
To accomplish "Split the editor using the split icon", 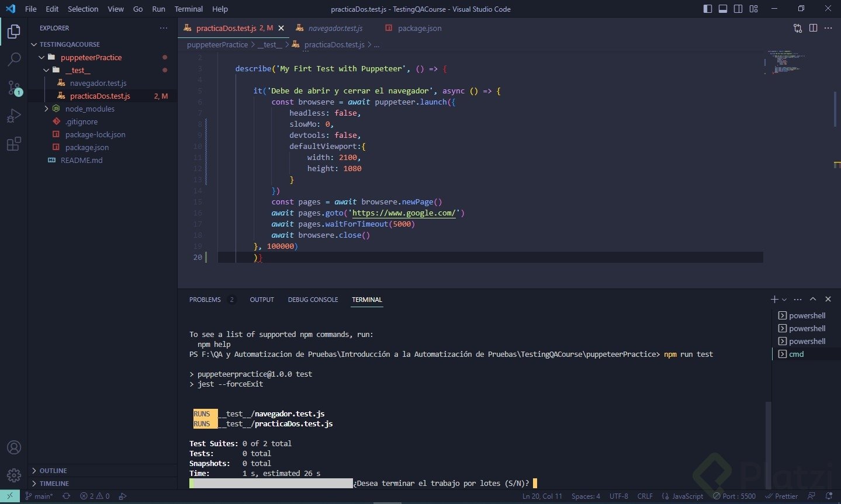I will (x=813, y=28).
